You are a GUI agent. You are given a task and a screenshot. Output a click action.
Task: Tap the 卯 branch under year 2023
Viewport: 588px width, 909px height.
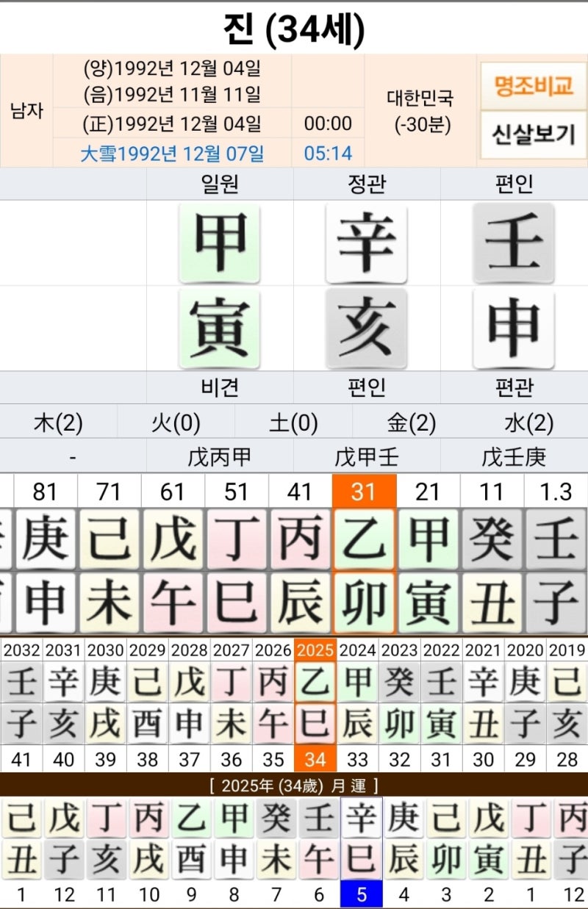click(x=399, y=724)
